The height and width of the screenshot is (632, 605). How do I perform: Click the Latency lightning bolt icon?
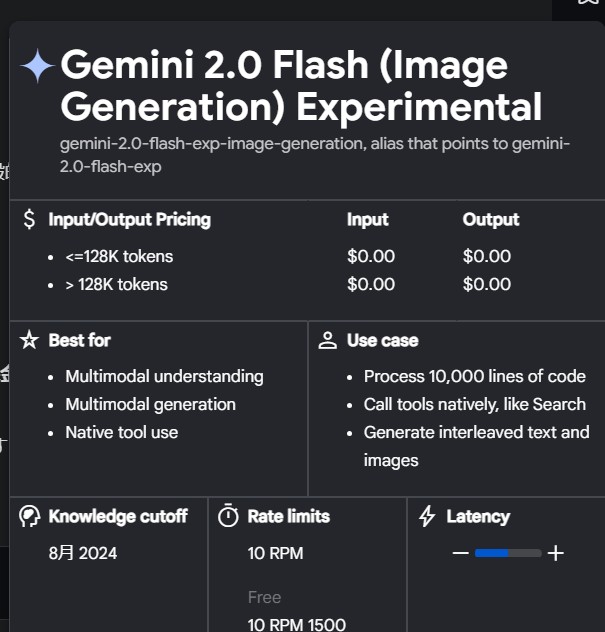[427, 516]
